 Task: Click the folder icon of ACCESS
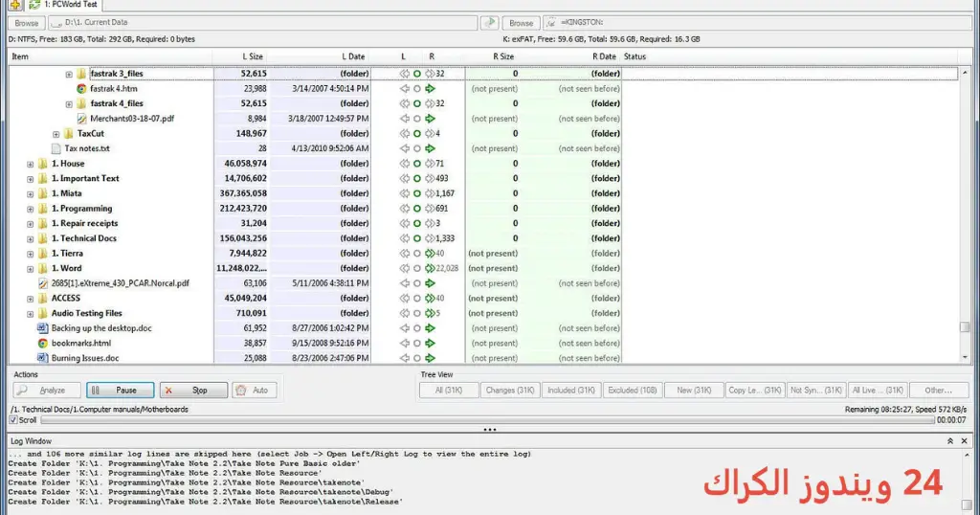click(x=42, y=298)
